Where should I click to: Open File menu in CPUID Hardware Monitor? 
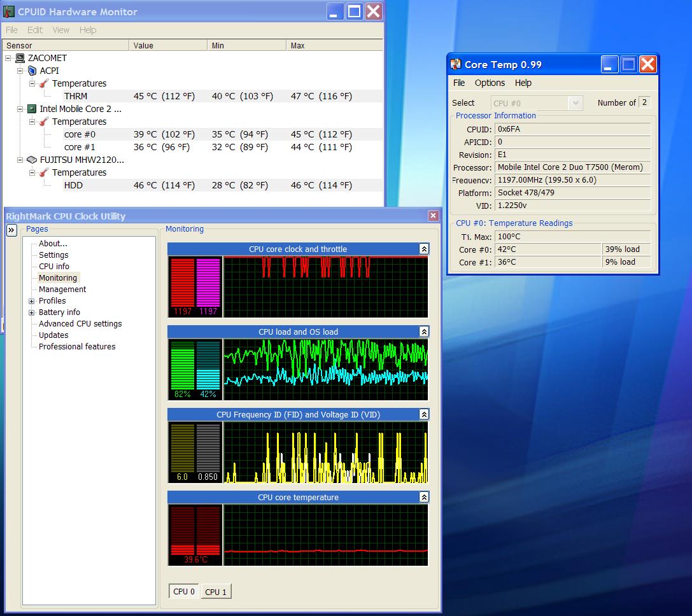tap(11, 30)
